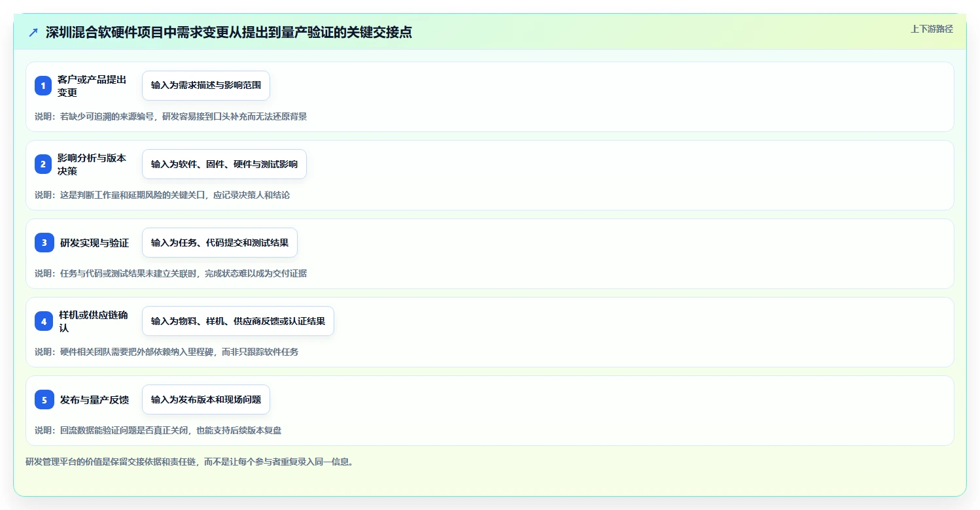Click note about 硬件相关团队需要把外部依赖纳入里程碑
The image size is (980, 510).
(x=167, y=352)
